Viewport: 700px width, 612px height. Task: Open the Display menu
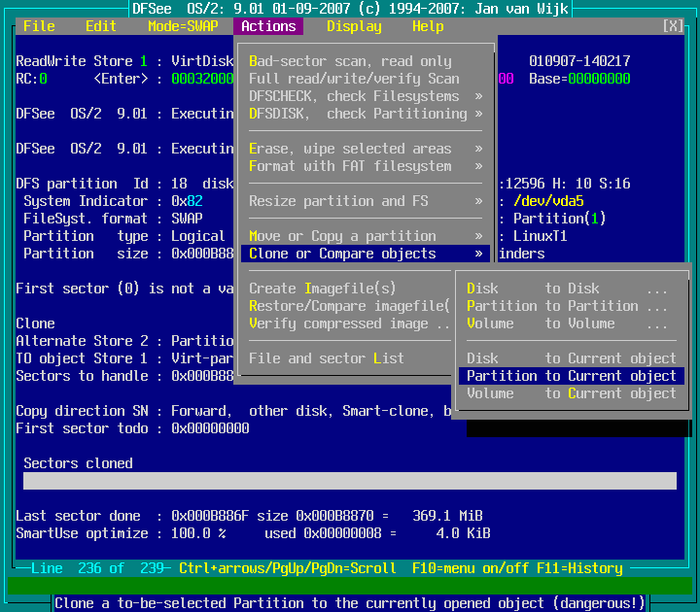coord(354,26)
